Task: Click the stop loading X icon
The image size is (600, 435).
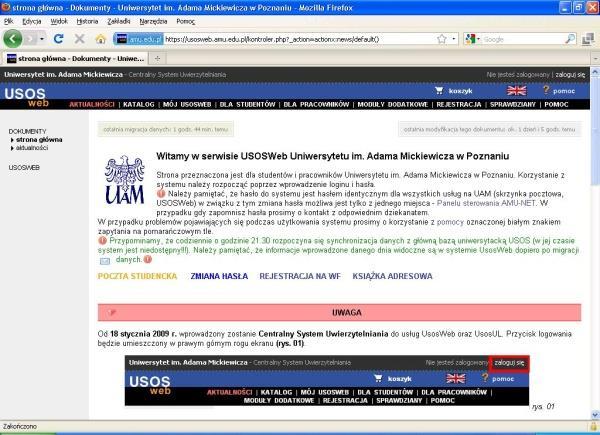Action: coord(80,39)
